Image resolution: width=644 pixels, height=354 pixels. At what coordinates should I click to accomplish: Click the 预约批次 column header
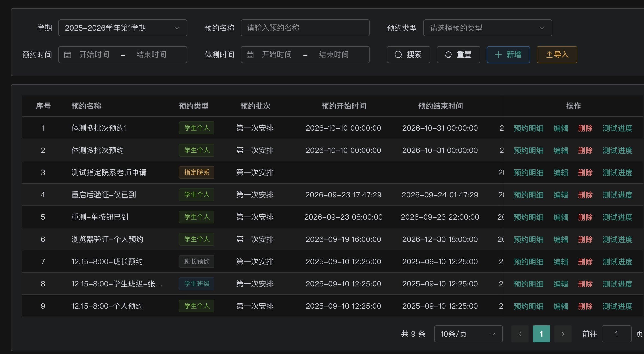pos(255,106)
